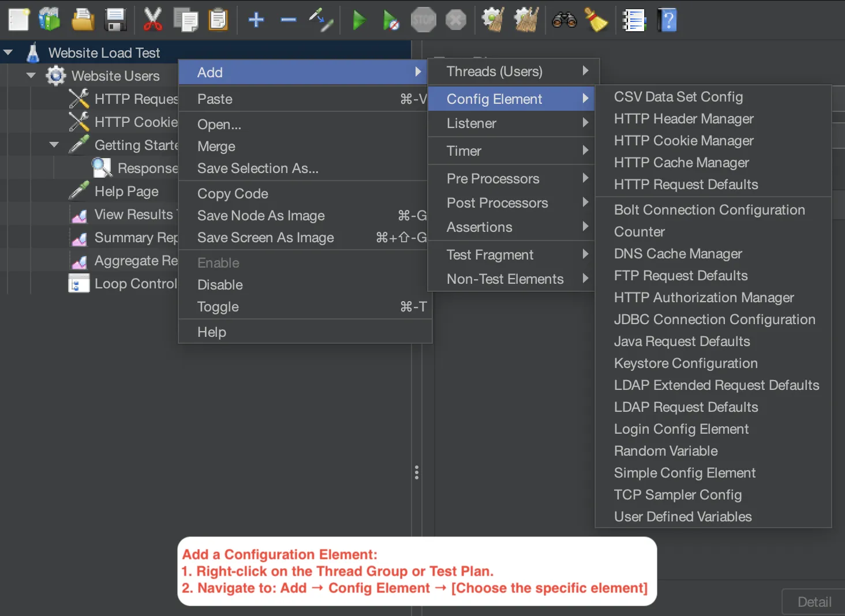The image size is (845, 616).
Task: Collapse the Website Users thread group
Action: tap(31, 76)
